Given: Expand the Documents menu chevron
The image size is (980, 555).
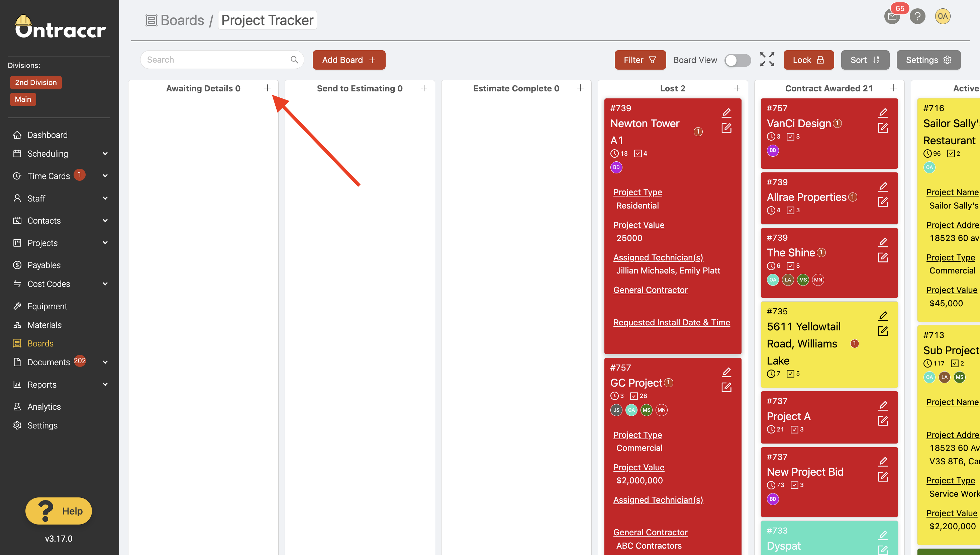Looking at the screenshot, I should pos(105,362).
